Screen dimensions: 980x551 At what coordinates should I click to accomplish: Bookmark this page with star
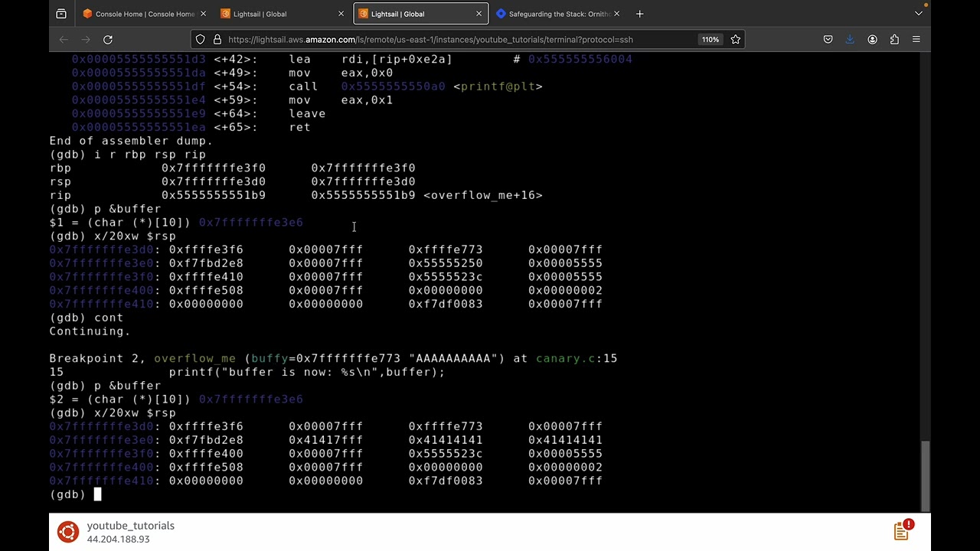[x=735, y=40]
